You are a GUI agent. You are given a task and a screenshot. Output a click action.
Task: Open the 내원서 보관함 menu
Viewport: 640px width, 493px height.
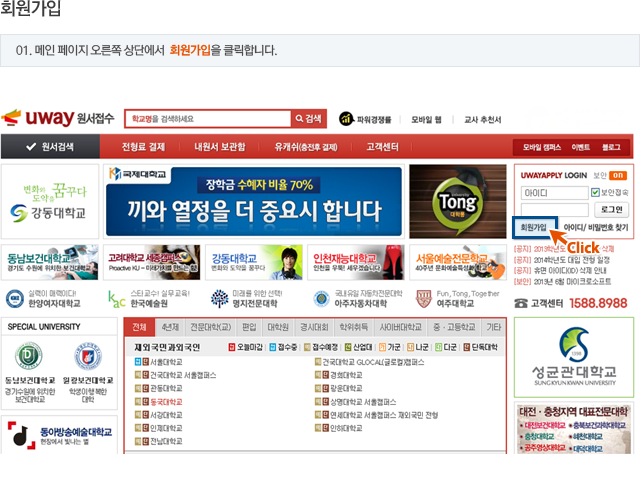pyautogui.click(x=220, y=147)
